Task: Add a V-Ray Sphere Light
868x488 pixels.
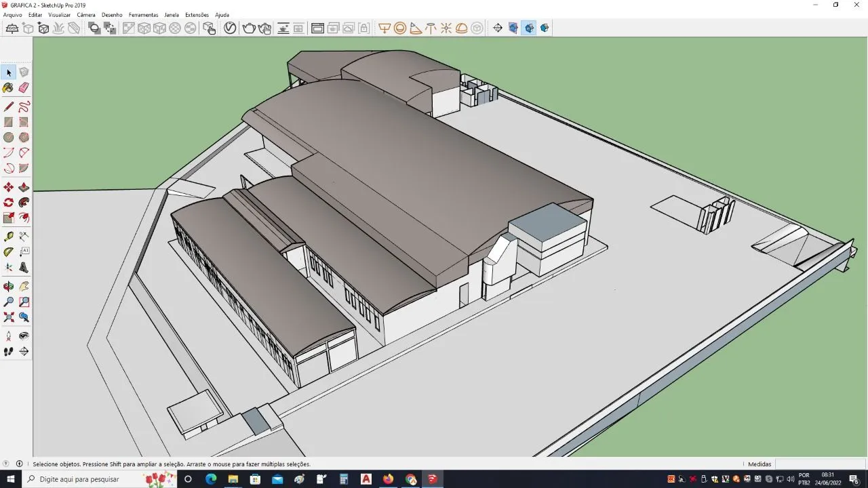Action: click(400, 28)
